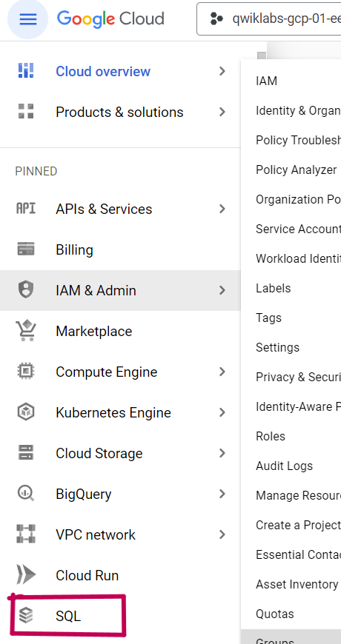341x644 pixels.
Task: Click the VPC network icon
Action: point(26,534)
